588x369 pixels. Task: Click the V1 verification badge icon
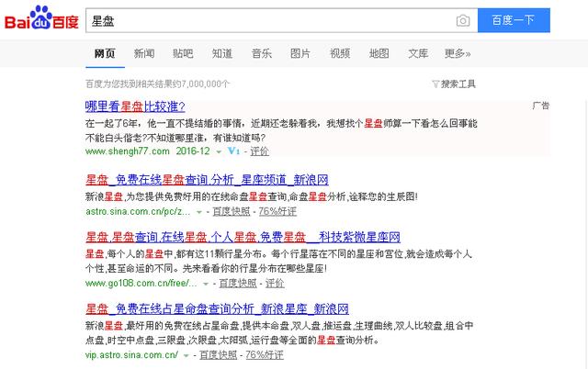click(x=233, y=151)
